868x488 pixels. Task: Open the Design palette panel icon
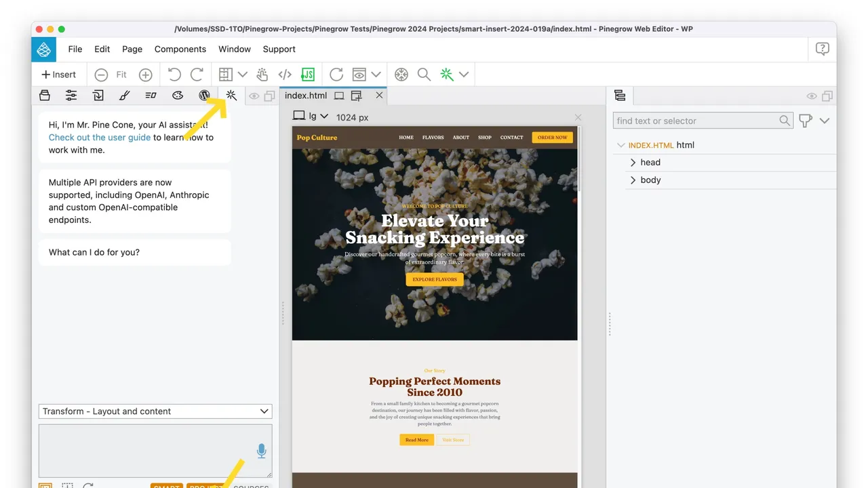point(178,96)
